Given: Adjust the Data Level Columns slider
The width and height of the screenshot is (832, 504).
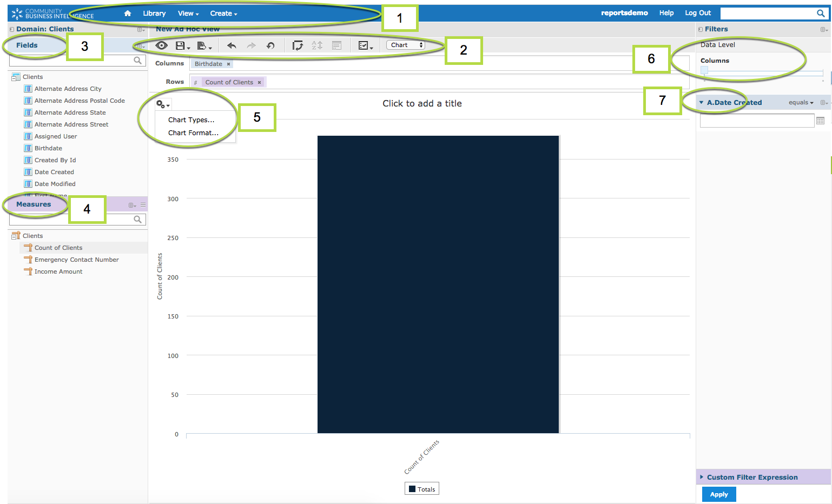Looking at the screenshot, I should [x=705, y=70].
